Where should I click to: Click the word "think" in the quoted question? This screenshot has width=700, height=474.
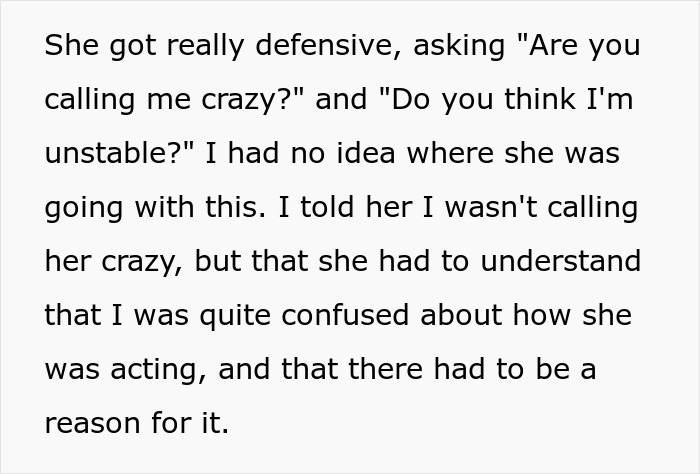point(527,100)
